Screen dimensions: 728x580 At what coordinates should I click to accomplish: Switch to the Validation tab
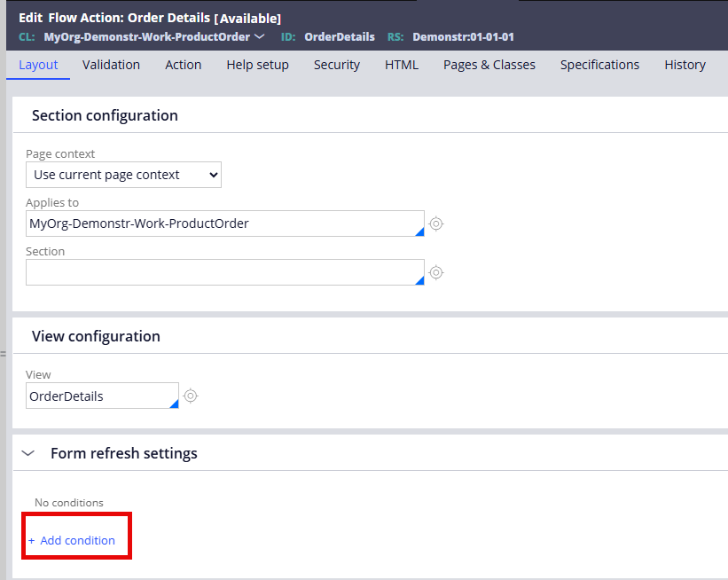pos(111,64)
